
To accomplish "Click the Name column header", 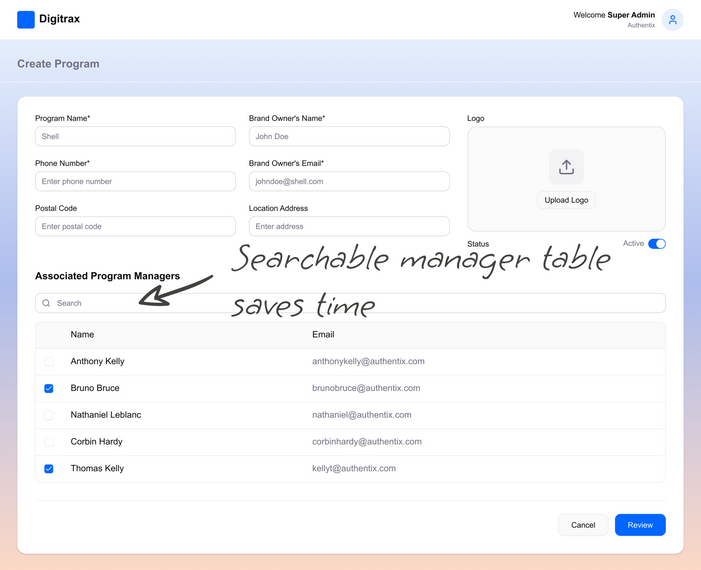I will pos(82,334).
